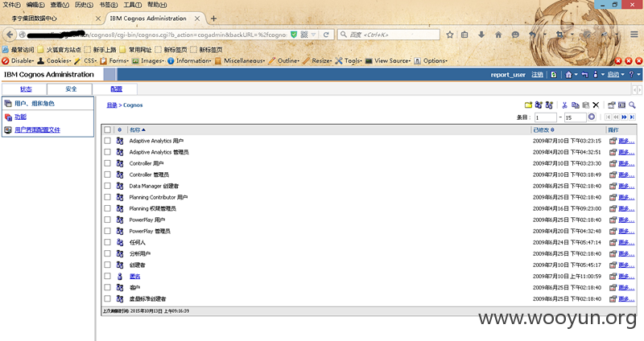
Task: Open Web Developer Images dropdown
Action: coord(148,61)
